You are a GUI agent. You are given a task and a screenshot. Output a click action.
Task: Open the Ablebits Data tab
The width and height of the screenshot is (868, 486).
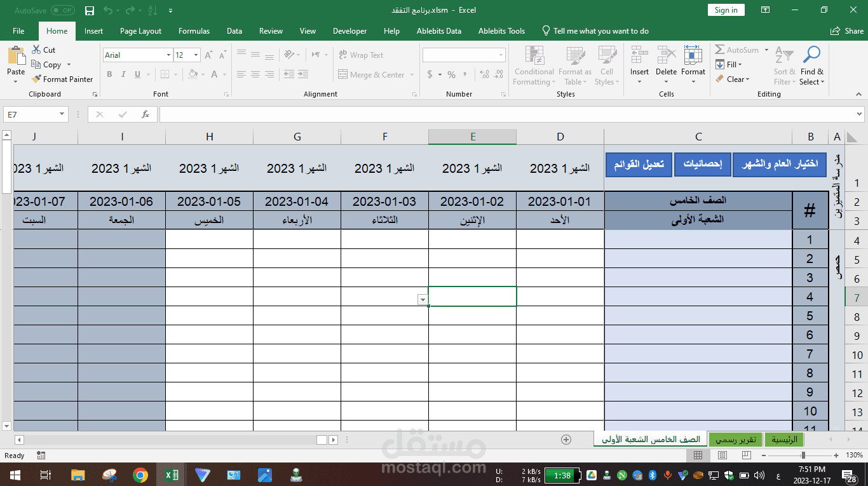tap(439, 30)
